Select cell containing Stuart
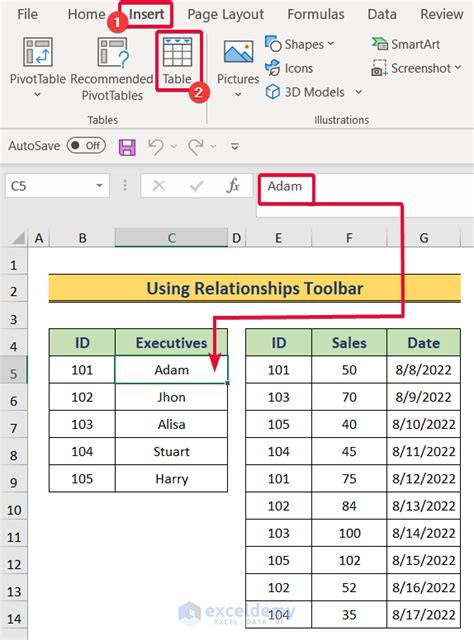This screenshot has width=474, height=640. (171, 451)
